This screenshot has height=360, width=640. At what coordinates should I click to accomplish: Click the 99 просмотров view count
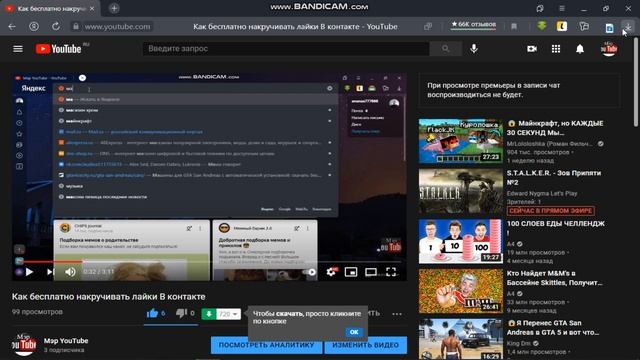pos(37,312)
